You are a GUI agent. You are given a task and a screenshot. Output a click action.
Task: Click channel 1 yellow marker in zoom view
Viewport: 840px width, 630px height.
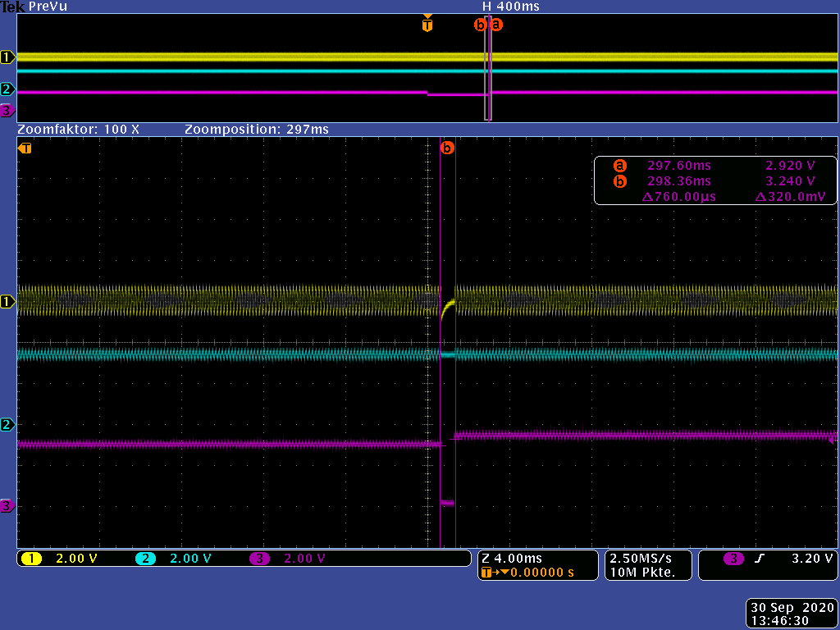click(x=7, y=302)
